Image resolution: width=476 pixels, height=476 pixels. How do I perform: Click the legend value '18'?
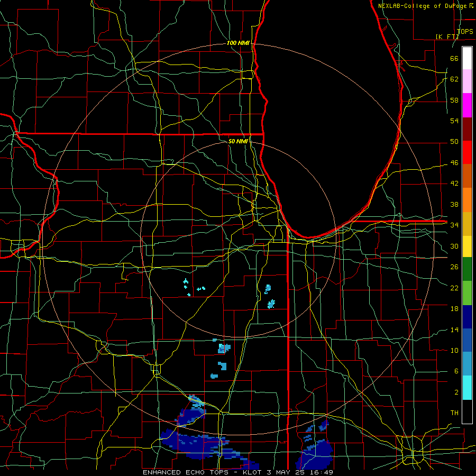click(x=454, y=309)
